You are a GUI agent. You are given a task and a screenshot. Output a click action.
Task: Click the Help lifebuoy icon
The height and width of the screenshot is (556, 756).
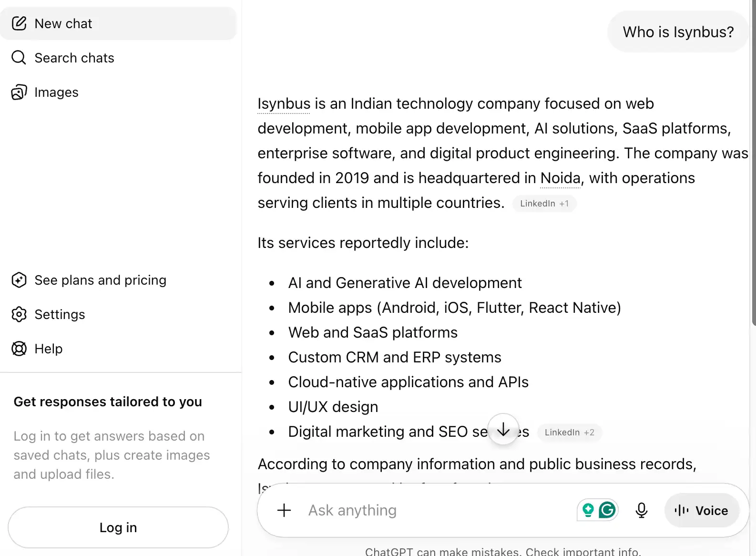click(19, 349)
